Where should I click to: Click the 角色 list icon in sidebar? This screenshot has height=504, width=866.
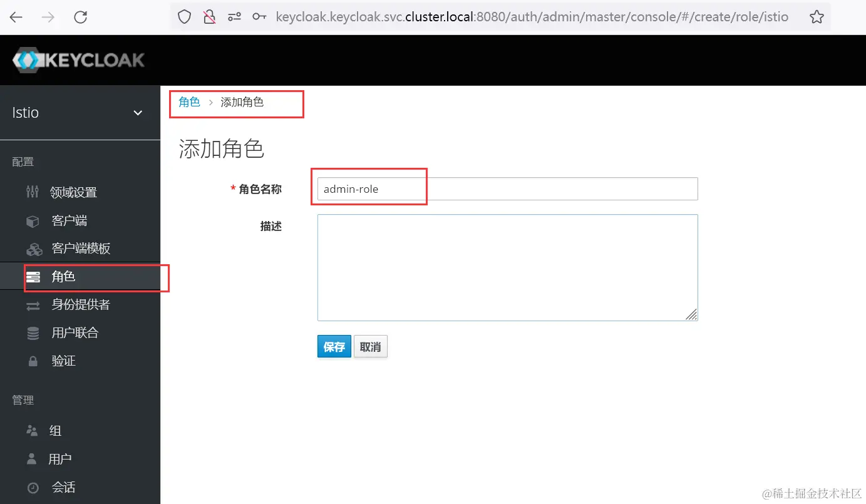33,277
